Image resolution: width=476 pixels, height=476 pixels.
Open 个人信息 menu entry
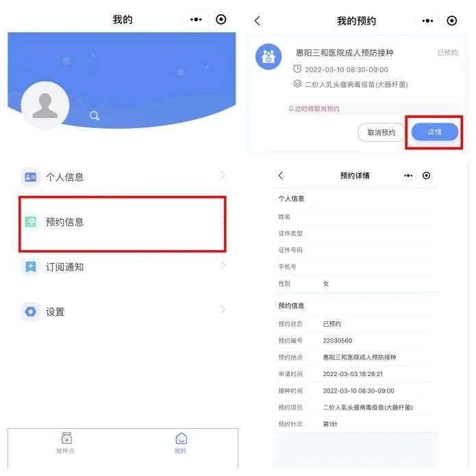tap(123, 177)
